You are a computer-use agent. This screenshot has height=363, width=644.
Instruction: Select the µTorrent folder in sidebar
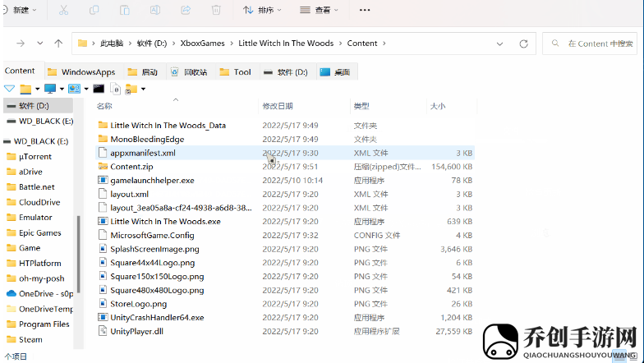[x=35, y=156]
